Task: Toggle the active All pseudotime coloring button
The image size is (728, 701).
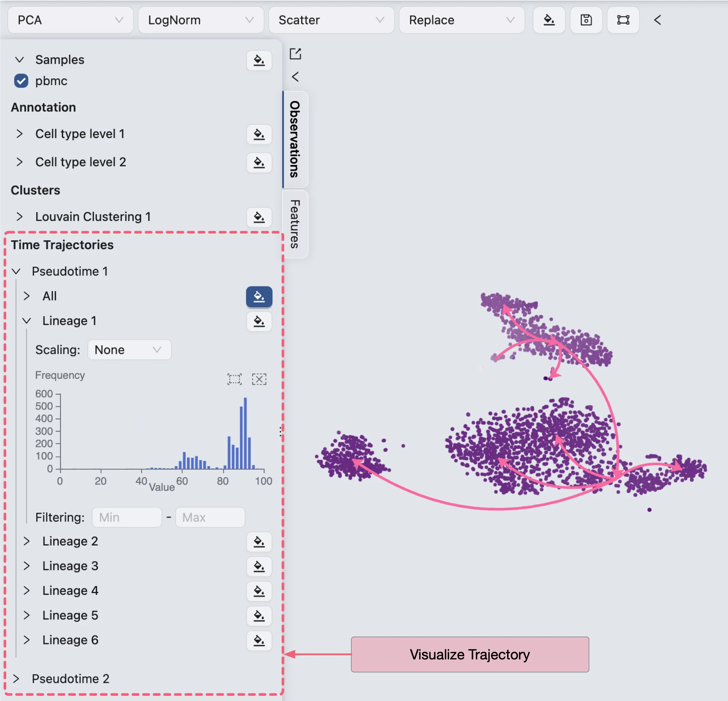Action: click(259, 297)
